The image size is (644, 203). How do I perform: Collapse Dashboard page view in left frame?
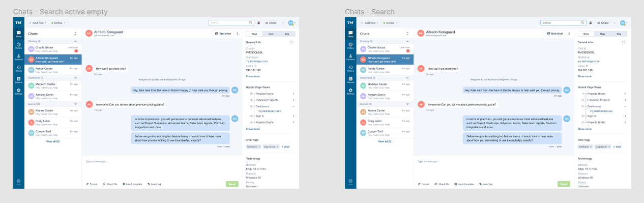294,106
